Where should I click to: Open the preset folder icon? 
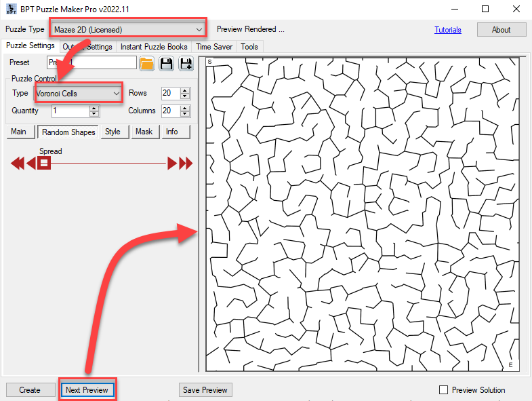tap(146, 64)
